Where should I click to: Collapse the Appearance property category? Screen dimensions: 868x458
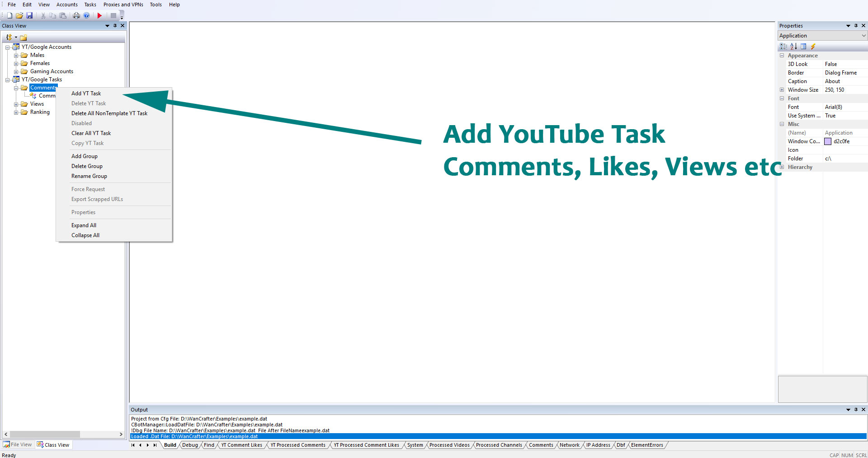[x=782, y=56]
